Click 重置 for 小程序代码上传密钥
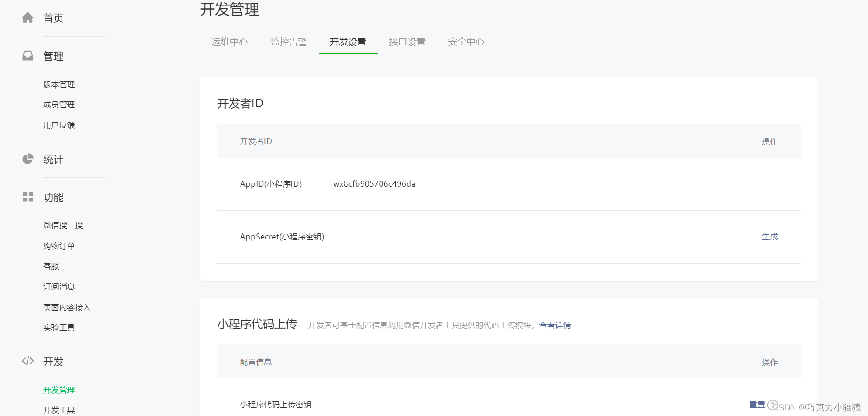868x416 pixels. click(757, 404)
